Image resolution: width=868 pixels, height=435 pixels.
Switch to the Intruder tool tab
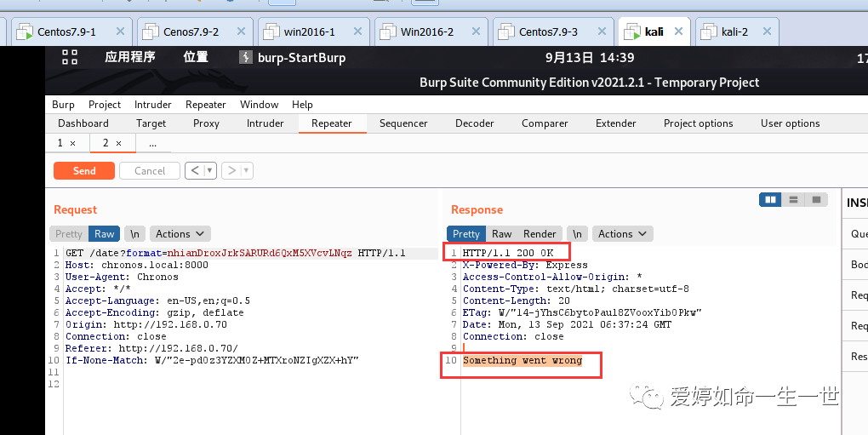click(266, 123)
